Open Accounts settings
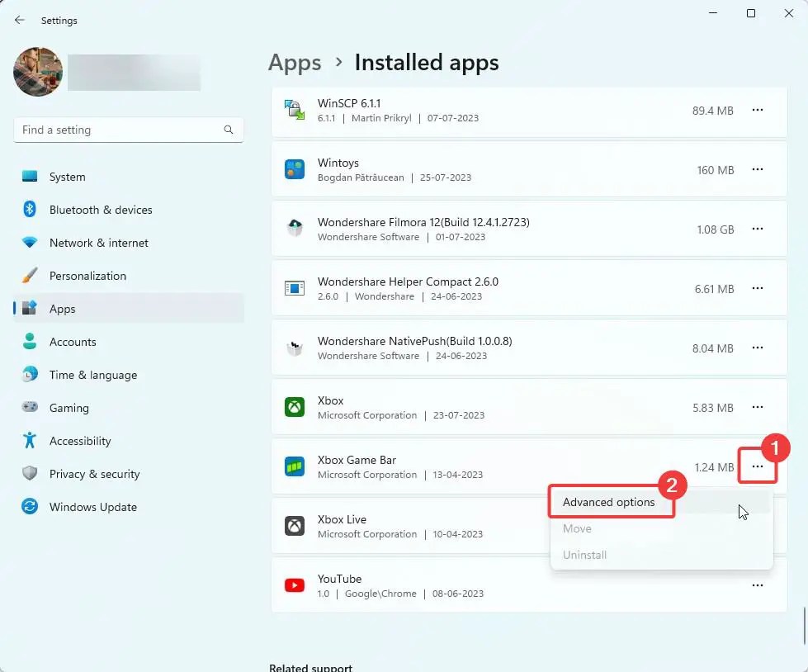This screenshot has height=672, width=808. coord(128,342)
